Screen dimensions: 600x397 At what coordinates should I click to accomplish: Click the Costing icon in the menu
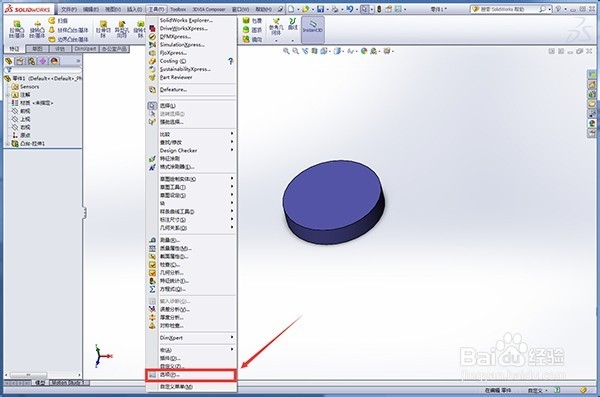152,61
